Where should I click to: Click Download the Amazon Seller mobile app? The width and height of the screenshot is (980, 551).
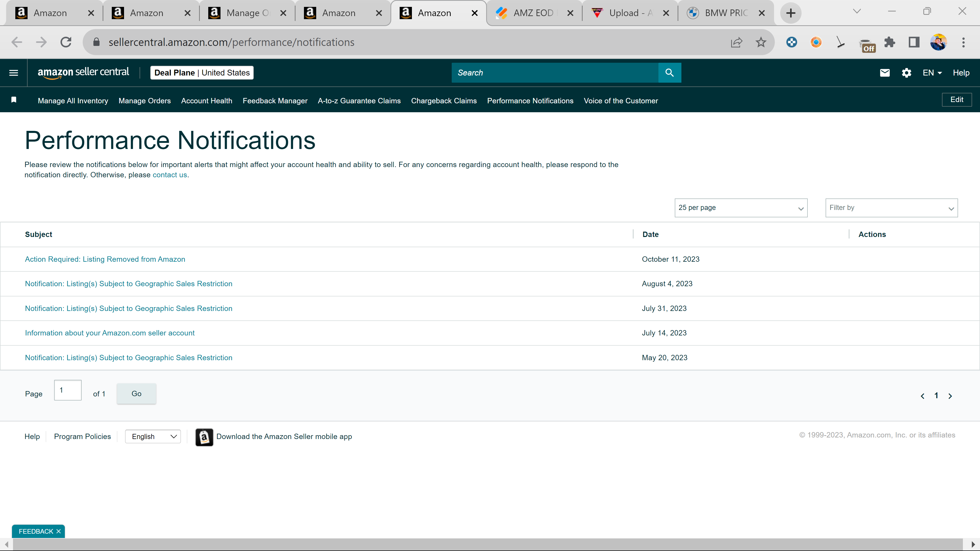click(x=284, y=436)
